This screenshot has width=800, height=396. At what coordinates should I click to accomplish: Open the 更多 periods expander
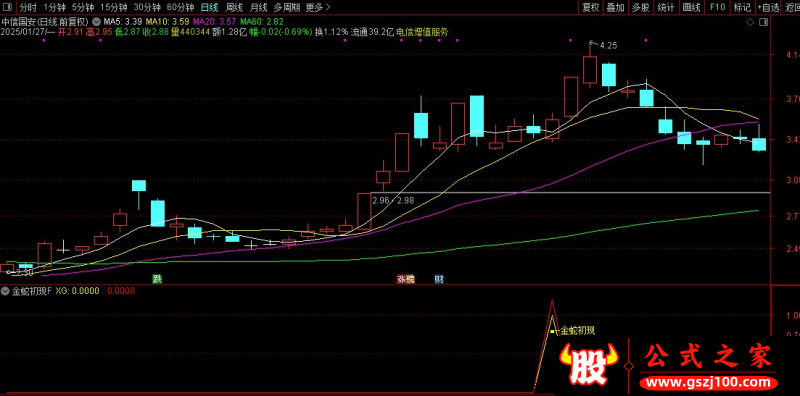(318, 8)
